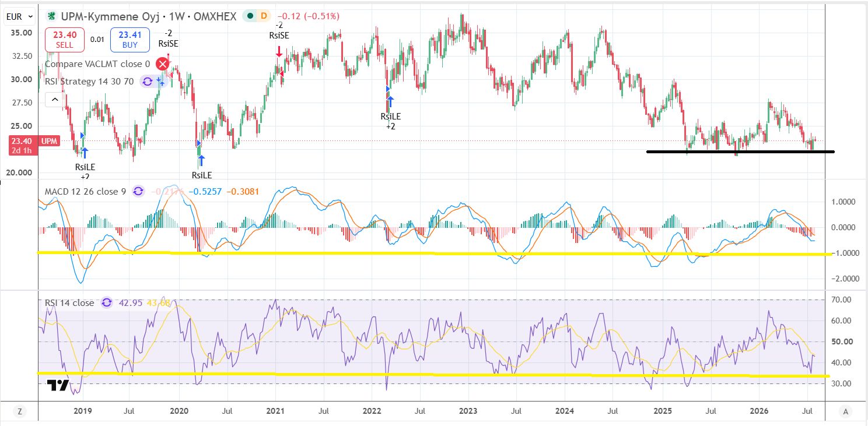868x426 pixels.
Task: Click the 70.00 RSI scale label
Action: [x=842, y=300]
